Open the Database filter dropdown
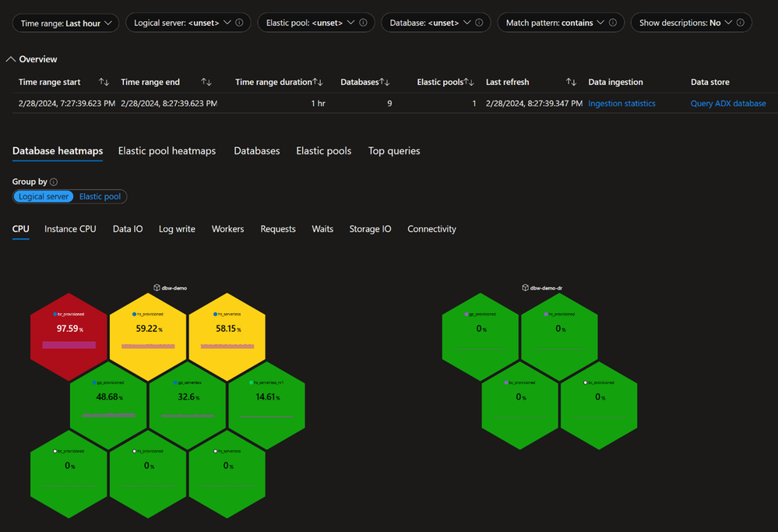The image size is (778, 532). (435, 23)
